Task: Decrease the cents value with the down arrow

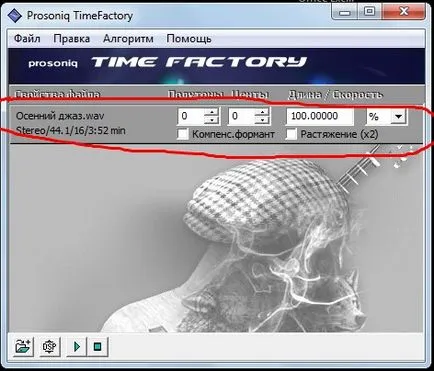Action: [x=262, y=120]
